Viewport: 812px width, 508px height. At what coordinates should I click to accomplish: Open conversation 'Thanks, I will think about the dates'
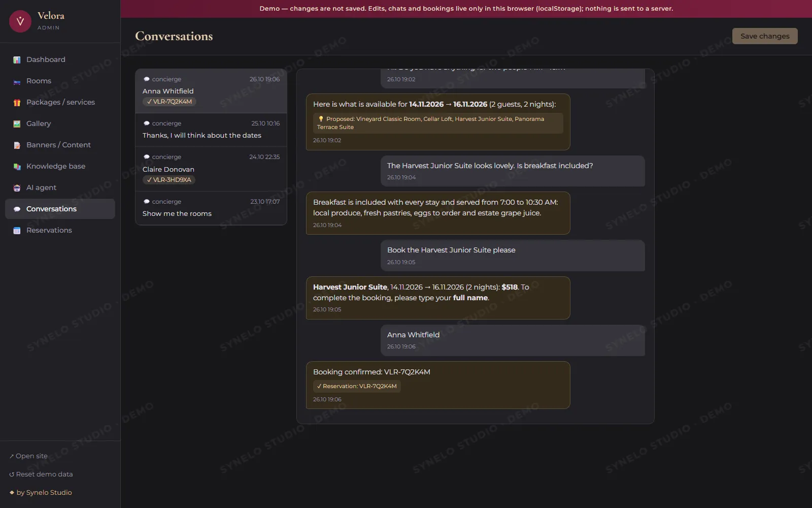coord(211,130)
